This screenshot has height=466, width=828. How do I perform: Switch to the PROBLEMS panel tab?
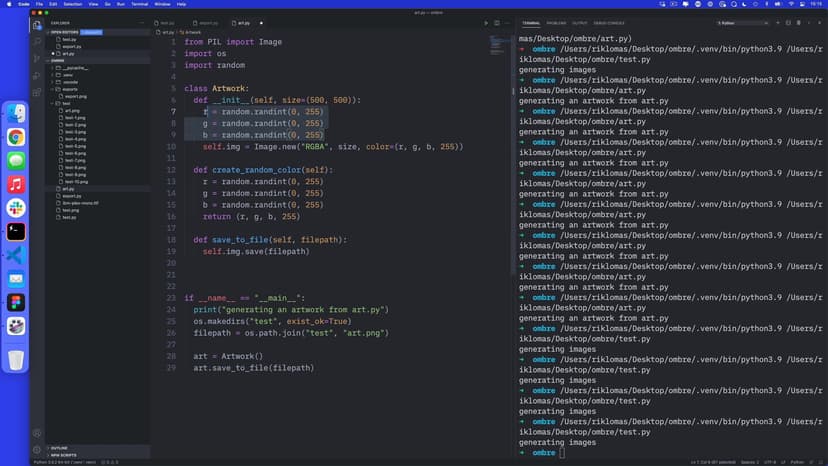point(556,22)
